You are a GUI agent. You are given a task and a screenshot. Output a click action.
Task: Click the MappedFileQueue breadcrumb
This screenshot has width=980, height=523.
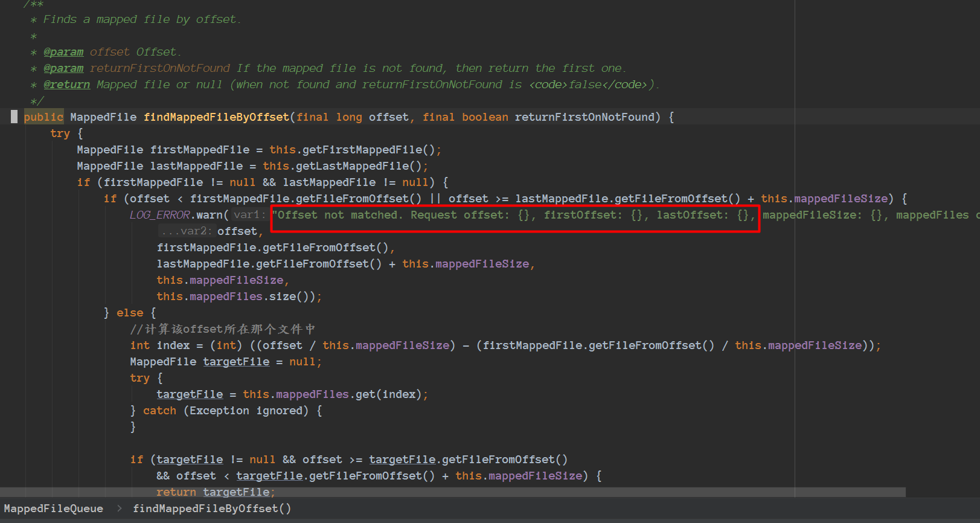pyautogui.click(x=54, y=509)
